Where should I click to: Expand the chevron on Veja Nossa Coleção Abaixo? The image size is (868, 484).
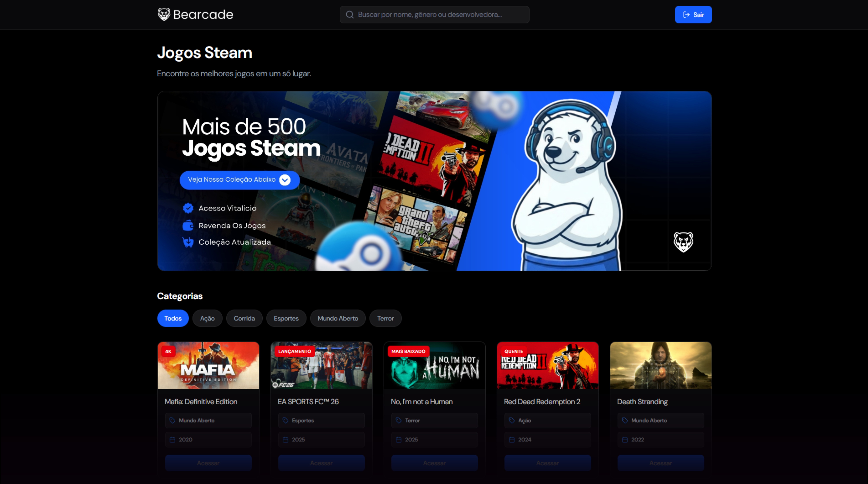click(x=285, y=180)
